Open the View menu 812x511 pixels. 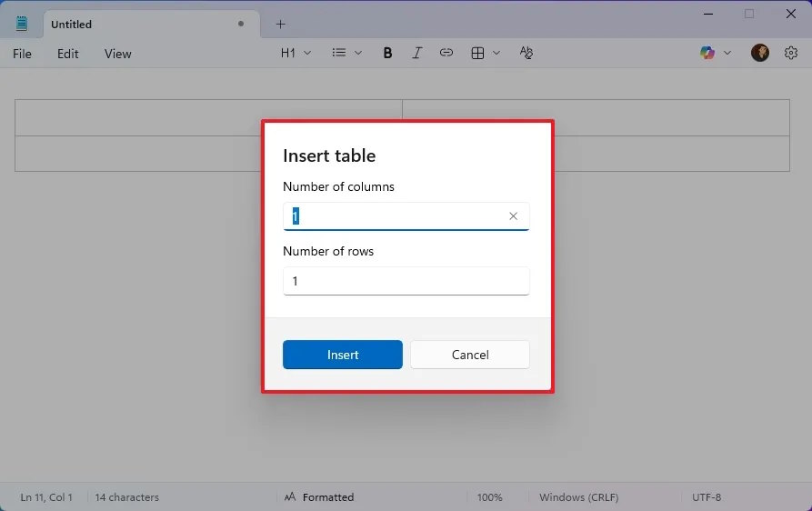pos(118,54)
